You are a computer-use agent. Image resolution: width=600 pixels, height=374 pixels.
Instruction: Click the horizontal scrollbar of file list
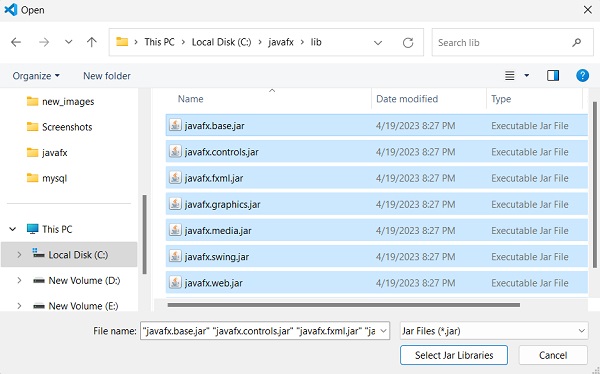344,305
